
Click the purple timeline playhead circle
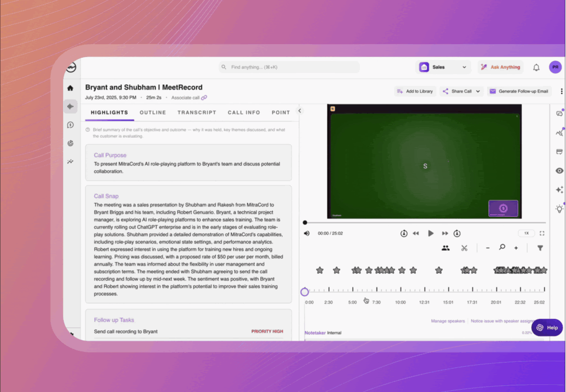304,292
